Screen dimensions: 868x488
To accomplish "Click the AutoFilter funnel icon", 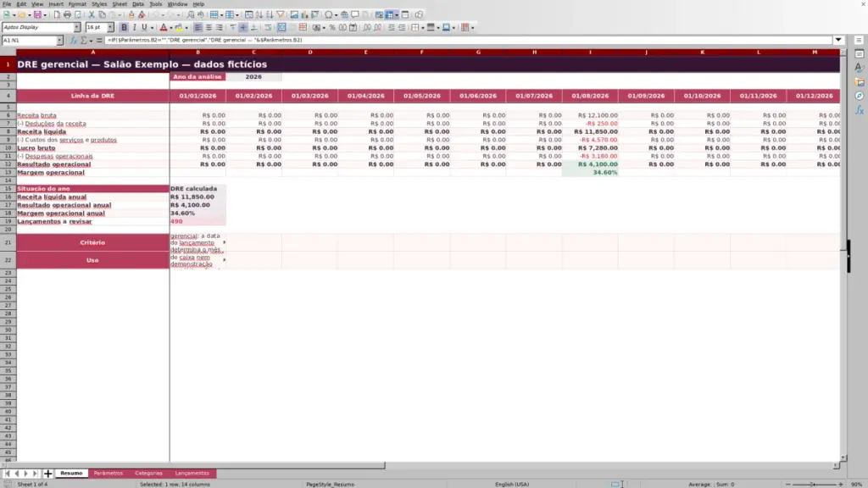I will coord(280,15).
